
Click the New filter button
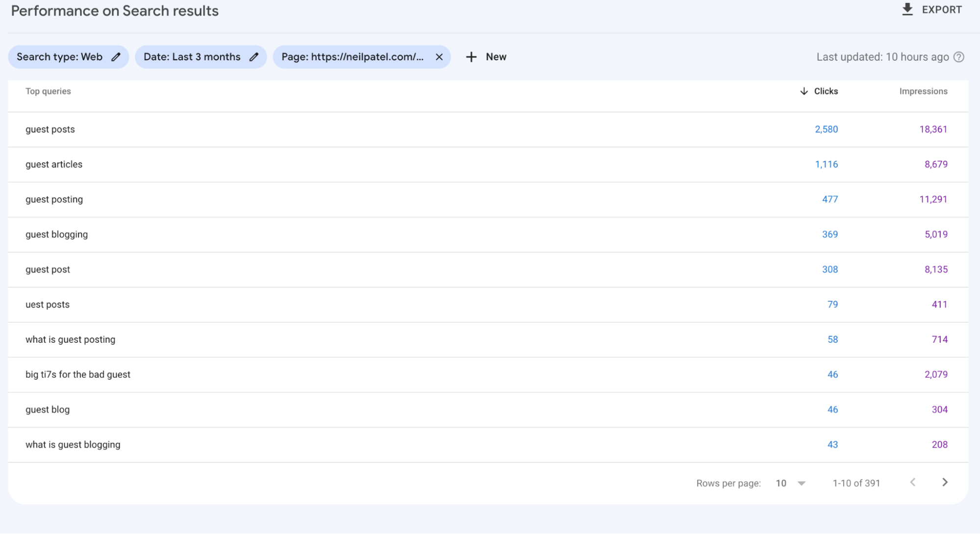coord(496,57)
